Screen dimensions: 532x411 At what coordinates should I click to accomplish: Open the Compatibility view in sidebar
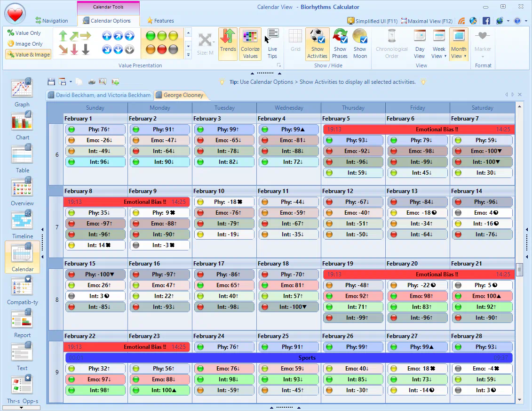click(22, 290)
